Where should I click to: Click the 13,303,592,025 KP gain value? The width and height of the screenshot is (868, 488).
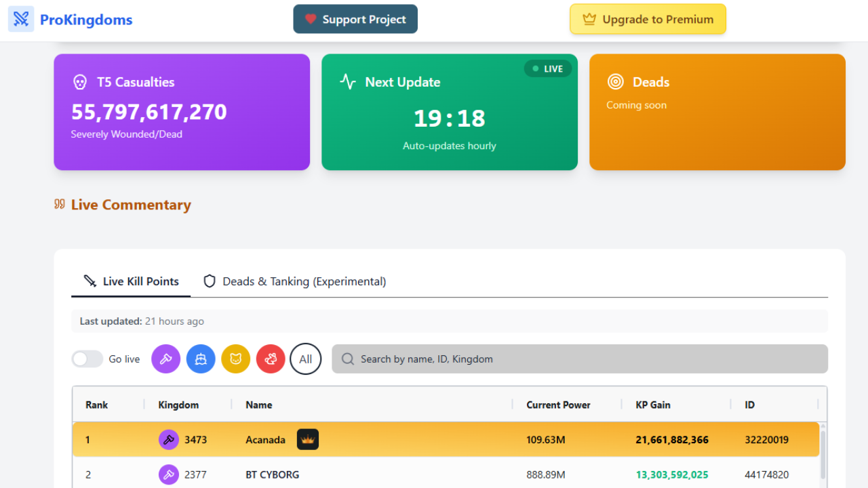[x=672, y=474]
